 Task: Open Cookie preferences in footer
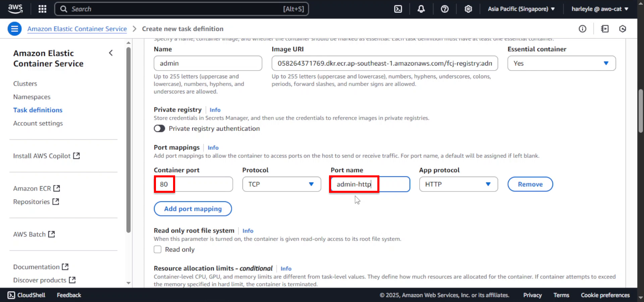pos(605,295)
